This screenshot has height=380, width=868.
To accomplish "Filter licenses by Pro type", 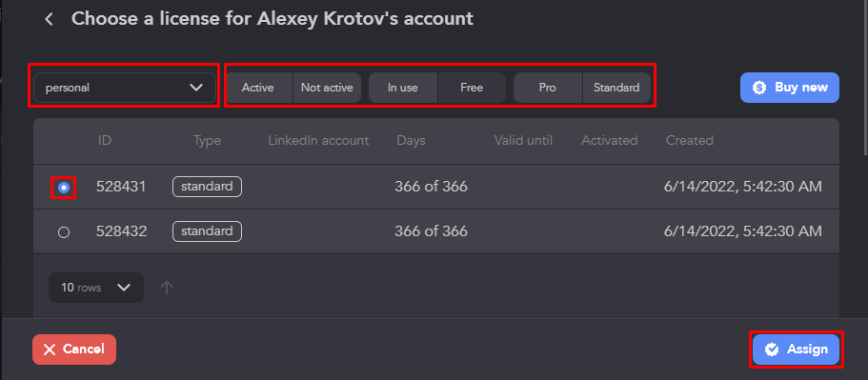I will point(548,88).
